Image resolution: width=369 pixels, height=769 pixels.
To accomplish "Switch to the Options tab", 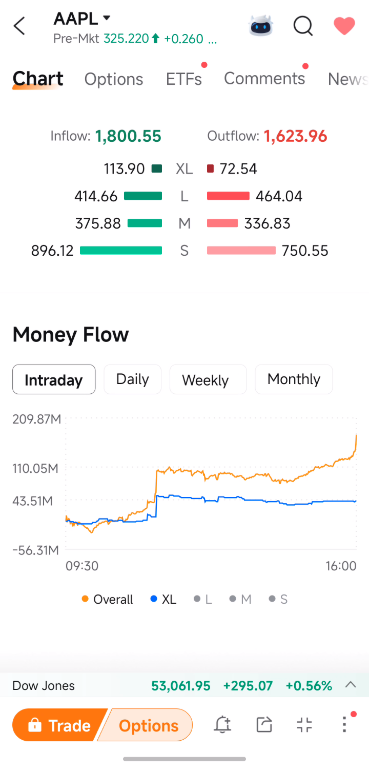I will [114, 79].
